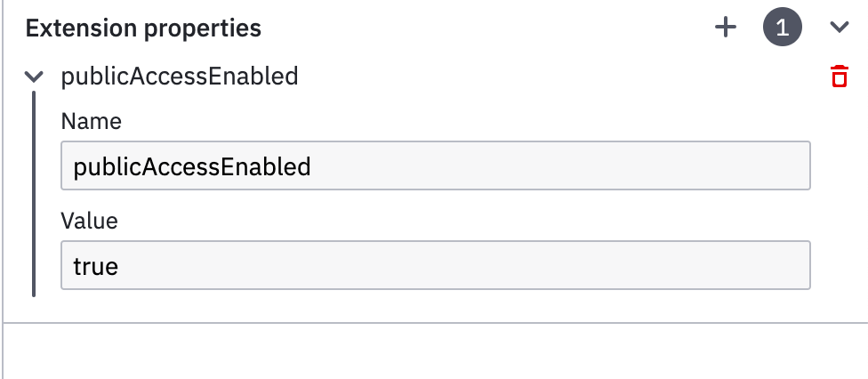Viewport: 868px width, 379px height.
Task: Collapse the Extension properties section
Action: coord(840,27)
